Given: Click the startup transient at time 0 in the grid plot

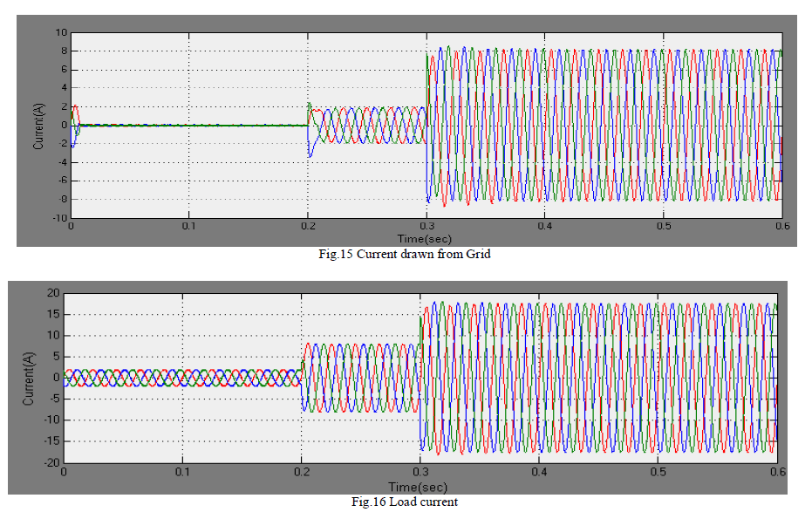Looking at the screenshot, I should [75, 124].
